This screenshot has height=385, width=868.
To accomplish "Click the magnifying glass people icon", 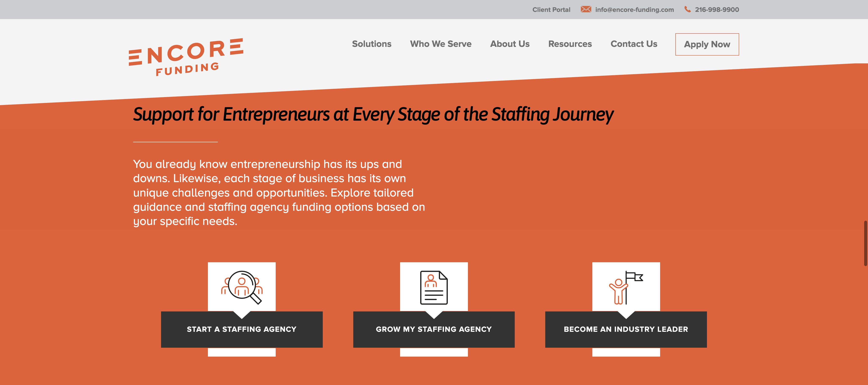I will [x=242, y=287].
